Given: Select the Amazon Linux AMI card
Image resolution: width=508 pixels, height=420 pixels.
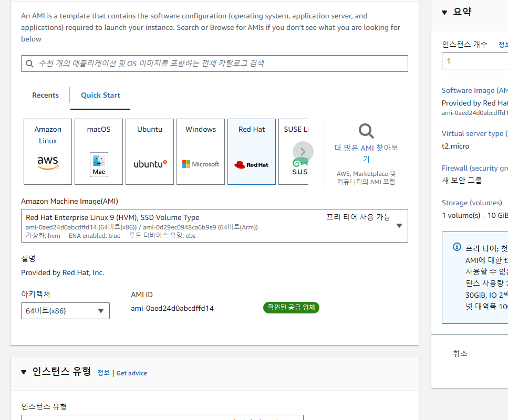Looking at the screenshot, I should pyautogui.click(x=48, y=152).
